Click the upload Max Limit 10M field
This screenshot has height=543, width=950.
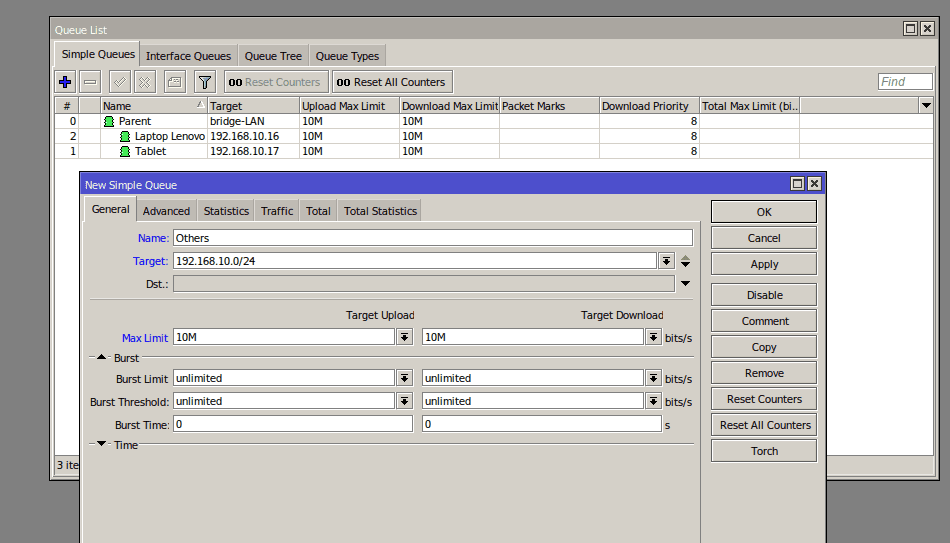(x=284, y=338)
